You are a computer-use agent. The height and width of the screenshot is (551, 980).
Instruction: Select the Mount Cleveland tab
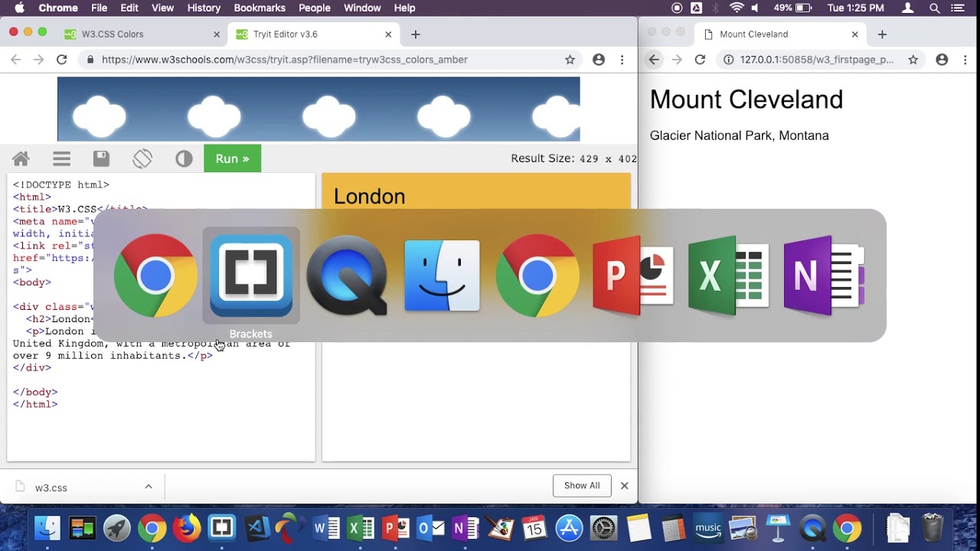tap(781, 34)
